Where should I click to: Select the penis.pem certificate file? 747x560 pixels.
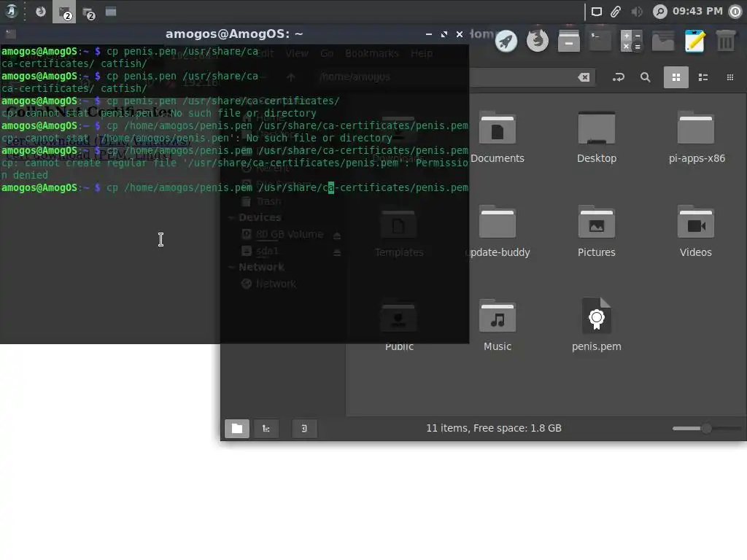(597, 325)
